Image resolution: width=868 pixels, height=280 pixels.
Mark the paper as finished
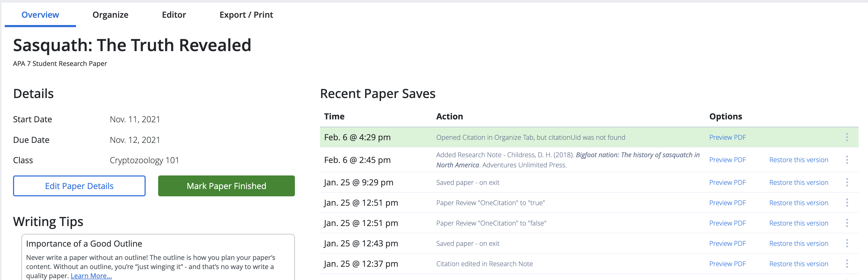coord(226,186)
